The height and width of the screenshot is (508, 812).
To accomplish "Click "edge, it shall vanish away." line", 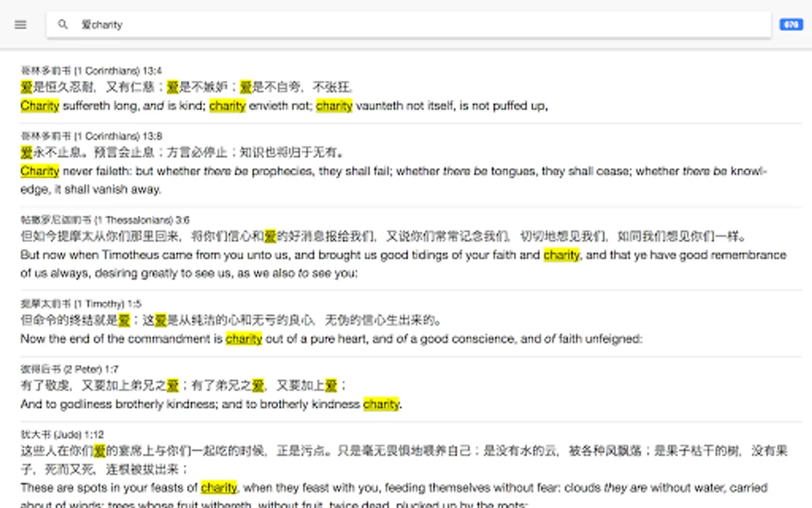I will coord(91,190).
